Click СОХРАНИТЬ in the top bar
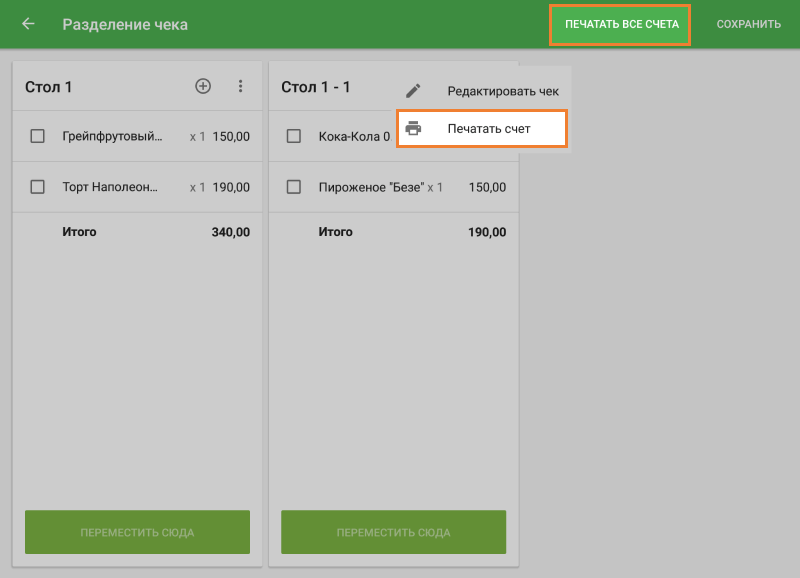 (748, 24)
